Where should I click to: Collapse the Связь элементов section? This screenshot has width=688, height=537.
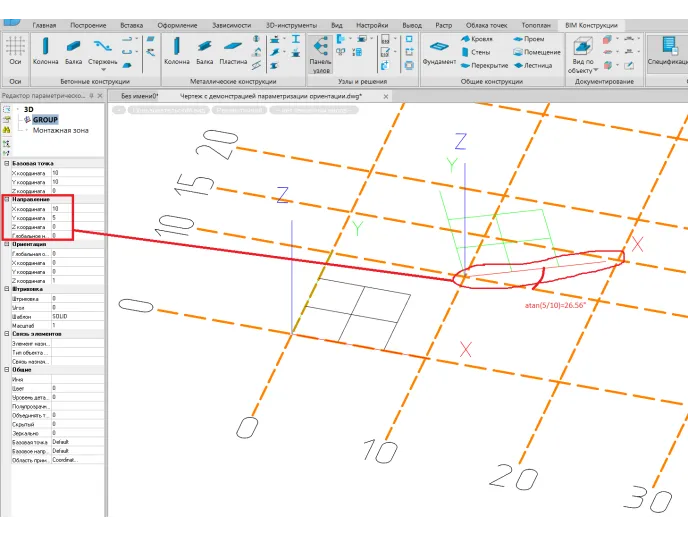[7, 334]
